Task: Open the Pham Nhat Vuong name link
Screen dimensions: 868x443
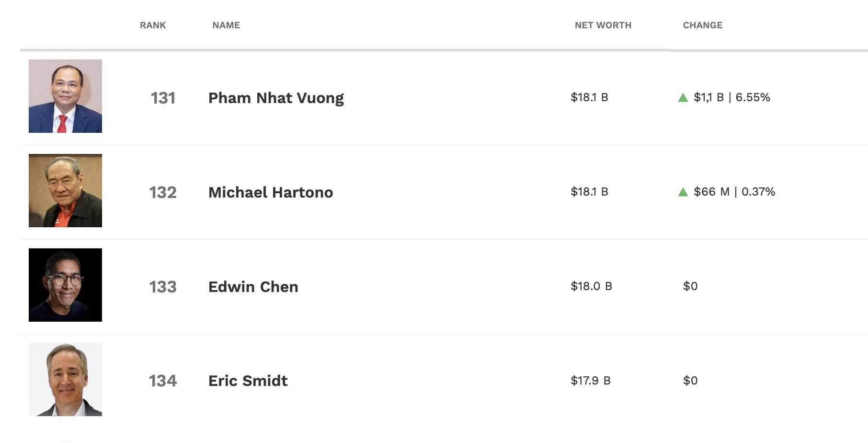Action: (276, 98)
